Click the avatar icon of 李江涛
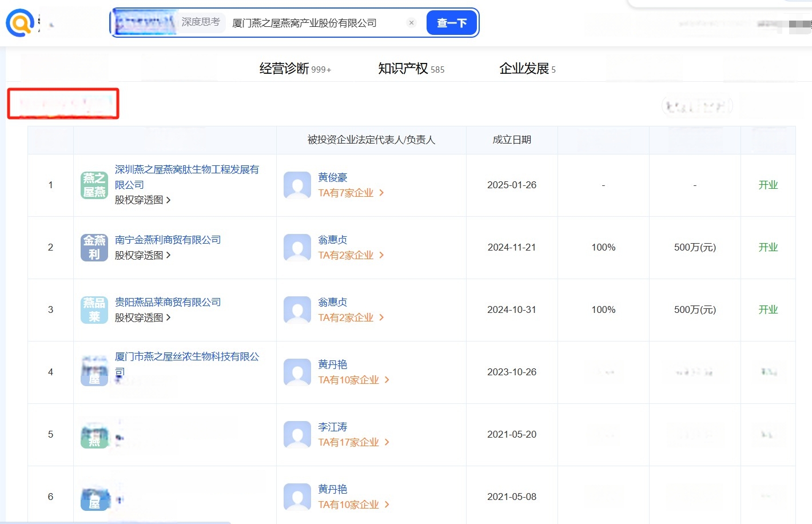The image size is (812, 524). [297, 435]
